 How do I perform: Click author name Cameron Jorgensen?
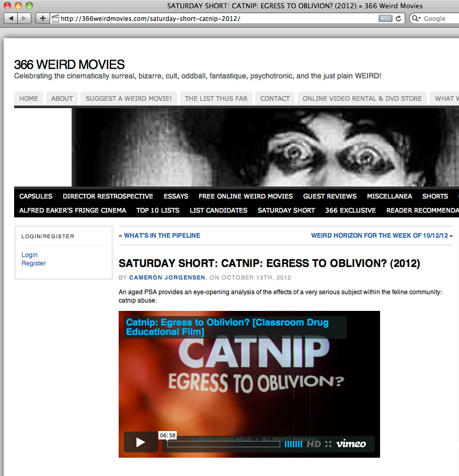167,277
